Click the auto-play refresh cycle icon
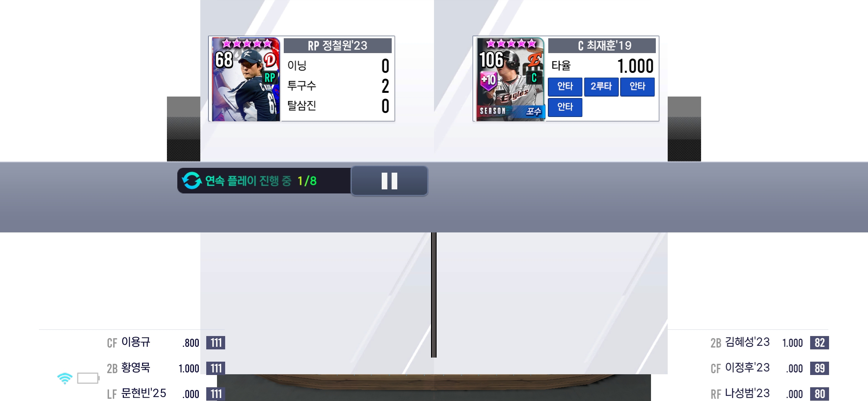The image size is (868, 401). [192, 180]
